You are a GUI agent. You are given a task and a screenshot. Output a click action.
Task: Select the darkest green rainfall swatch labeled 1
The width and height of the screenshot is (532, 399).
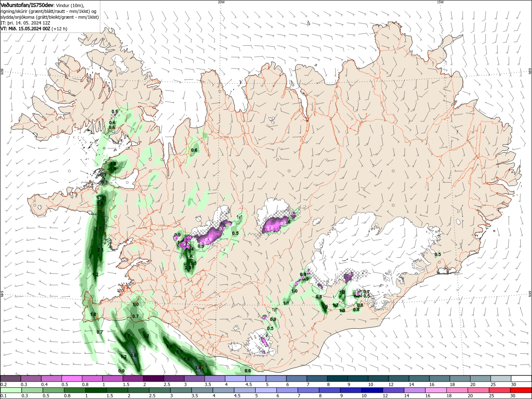[96, 390]
